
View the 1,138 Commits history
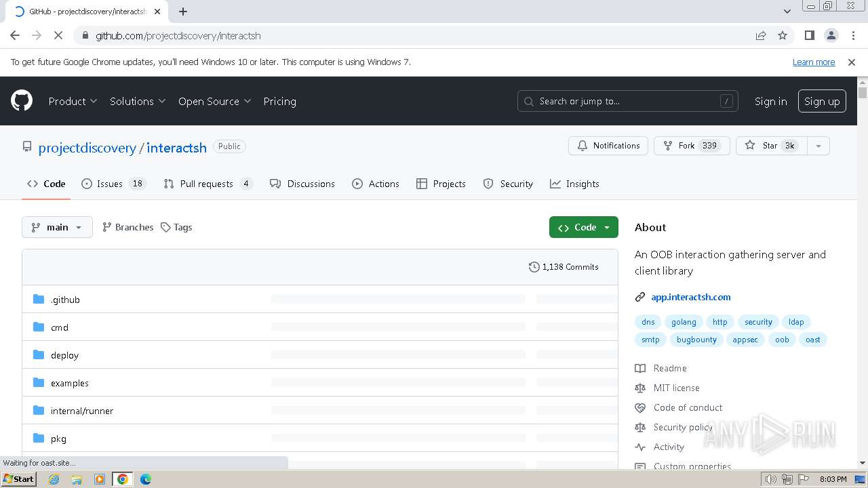pyautogui.click(x=564, y=267)
